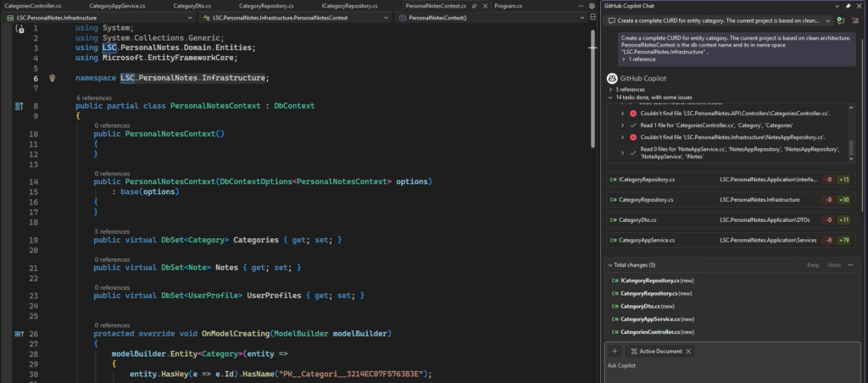Open the member dropdown PersonalNotesContext()
This screenshot has width=868, height=383.
pyautogui.click(x=492, y=18)
